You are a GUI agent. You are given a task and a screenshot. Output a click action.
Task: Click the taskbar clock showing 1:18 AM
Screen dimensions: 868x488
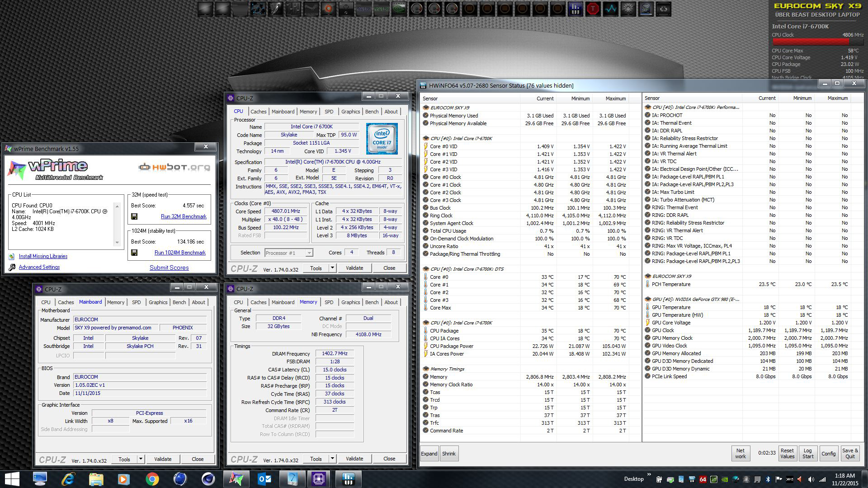click(x=844, y=479)
